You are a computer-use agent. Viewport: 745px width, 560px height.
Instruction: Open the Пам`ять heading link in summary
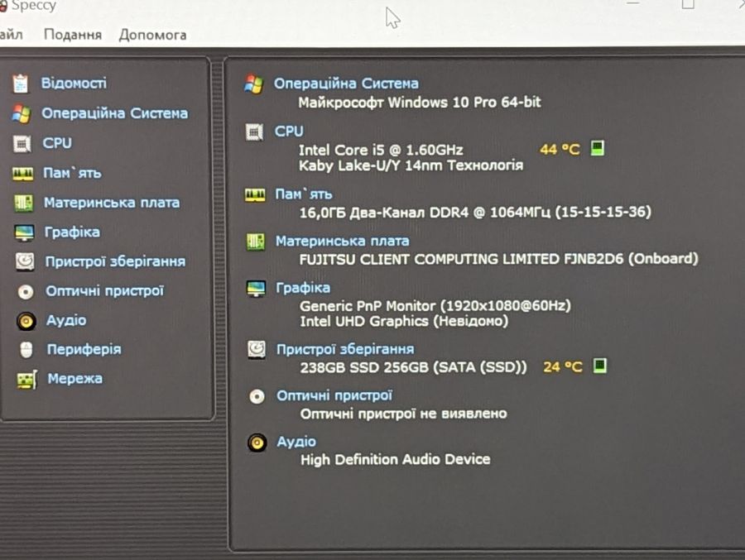click(x=304, y=194)
